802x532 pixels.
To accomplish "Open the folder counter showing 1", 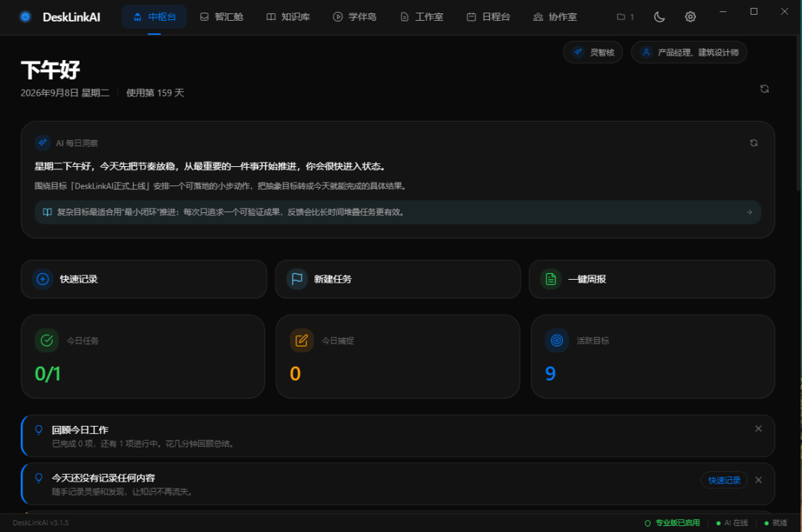I will pyautogui.click(x=625, y=17).
